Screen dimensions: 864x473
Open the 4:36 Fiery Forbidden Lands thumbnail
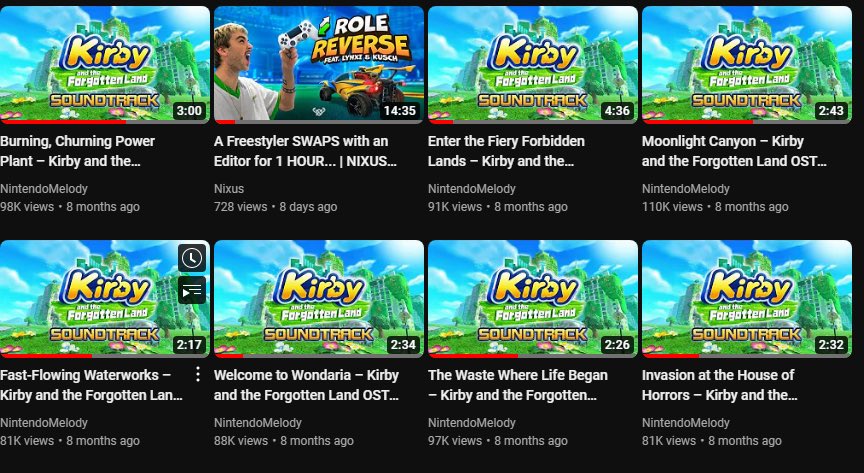click(533, 65)
